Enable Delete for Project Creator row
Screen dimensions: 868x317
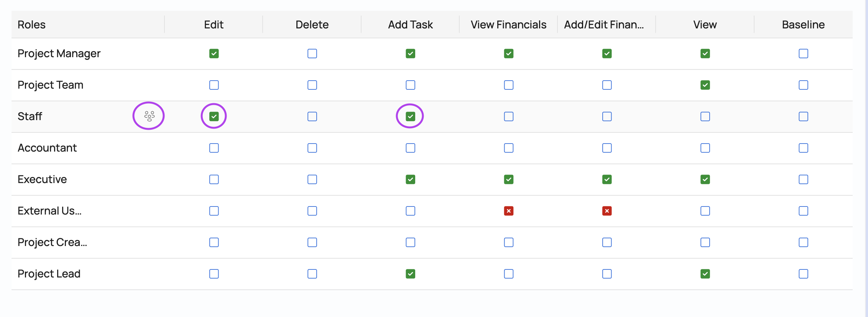[312, 242]
